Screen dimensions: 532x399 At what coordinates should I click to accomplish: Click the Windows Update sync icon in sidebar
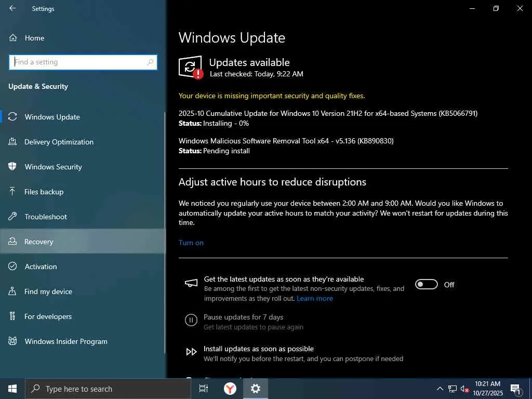(x=12, y=117)
